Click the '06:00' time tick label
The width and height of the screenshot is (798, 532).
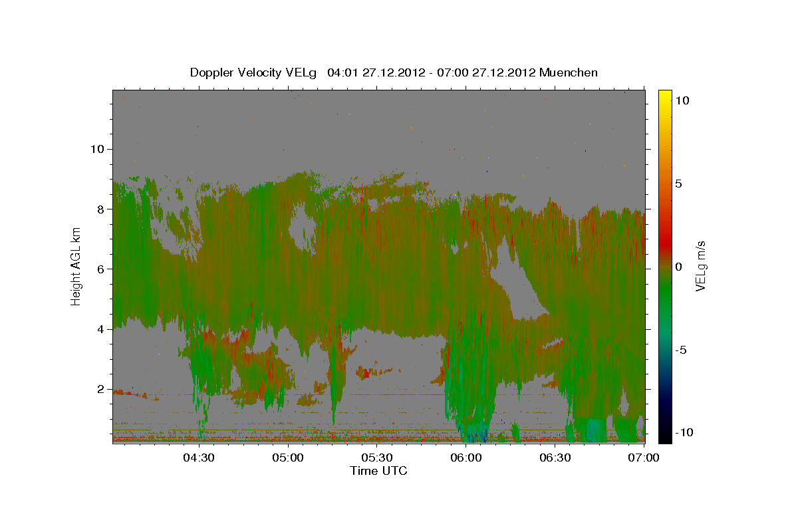point(466,458)
